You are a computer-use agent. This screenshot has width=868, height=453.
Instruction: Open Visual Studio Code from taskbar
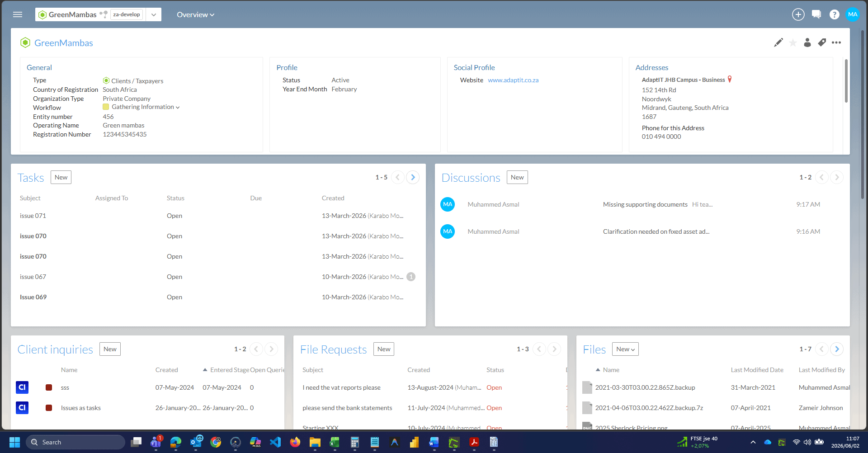pos(275,442)
